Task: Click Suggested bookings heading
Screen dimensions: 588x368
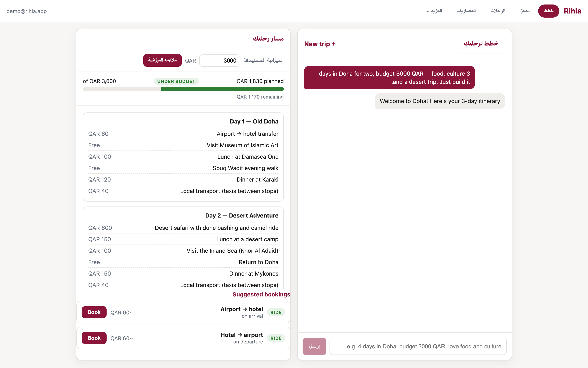Action: point(261,294)
